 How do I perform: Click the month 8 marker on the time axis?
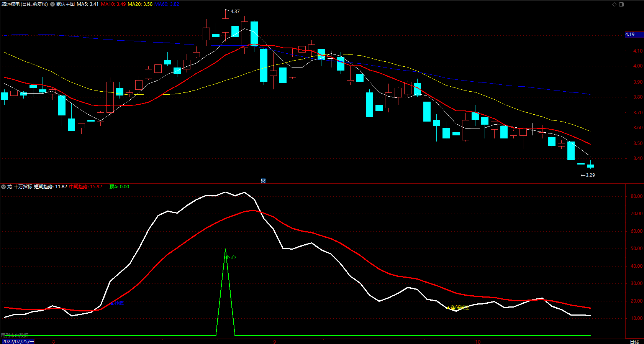coord(54,342)
